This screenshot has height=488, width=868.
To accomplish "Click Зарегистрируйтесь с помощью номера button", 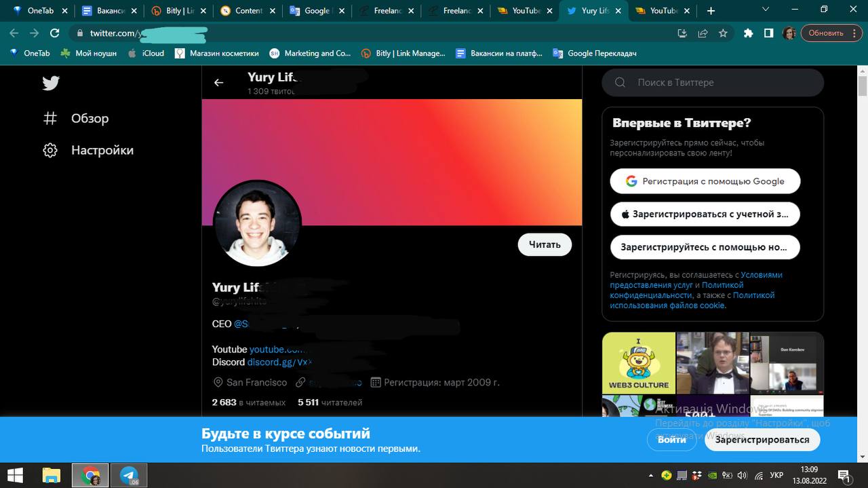I will (x=705, y=247).
